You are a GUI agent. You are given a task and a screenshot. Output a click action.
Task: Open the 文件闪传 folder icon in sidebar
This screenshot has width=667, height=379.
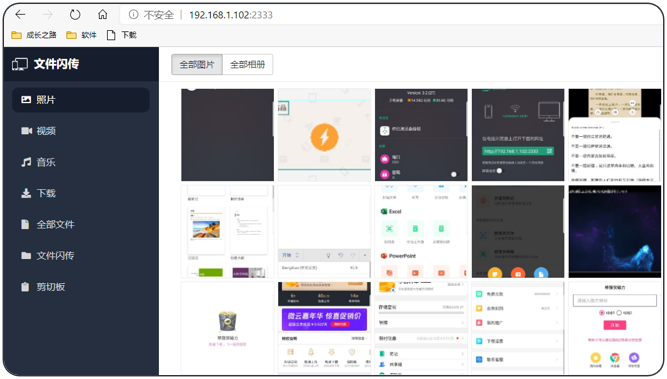[26, 255]
